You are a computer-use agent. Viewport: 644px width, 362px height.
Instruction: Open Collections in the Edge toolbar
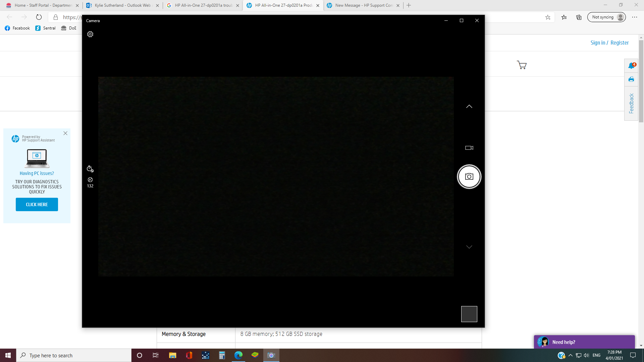coord(578,17)
